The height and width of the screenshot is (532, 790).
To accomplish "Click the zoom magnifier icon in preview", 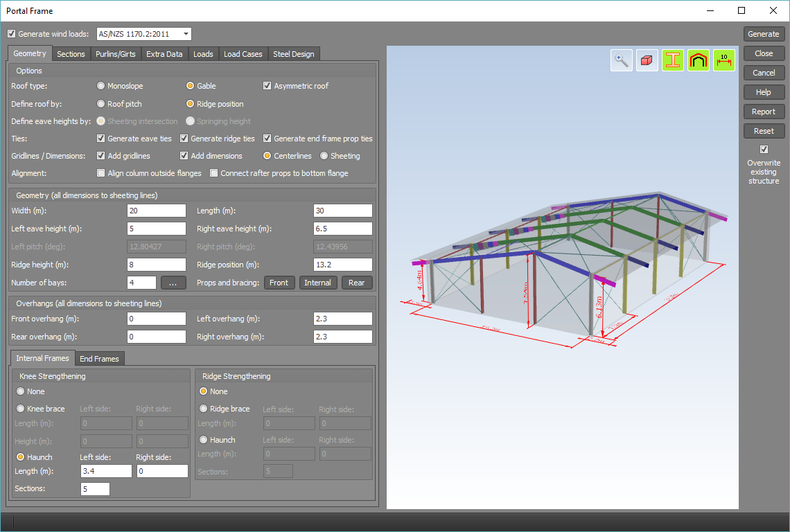I will point(622,60).
